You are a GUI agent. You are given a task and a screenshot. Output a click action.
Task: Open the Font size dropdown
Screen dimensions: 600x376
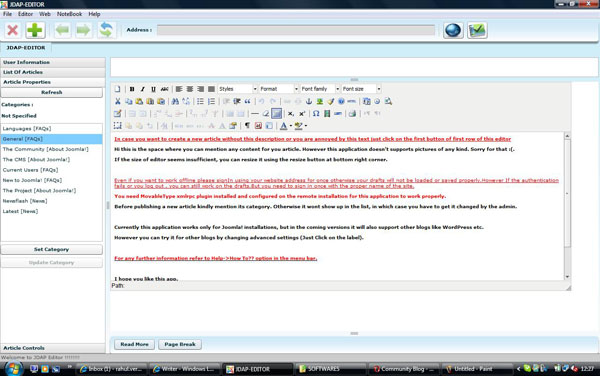361,89
